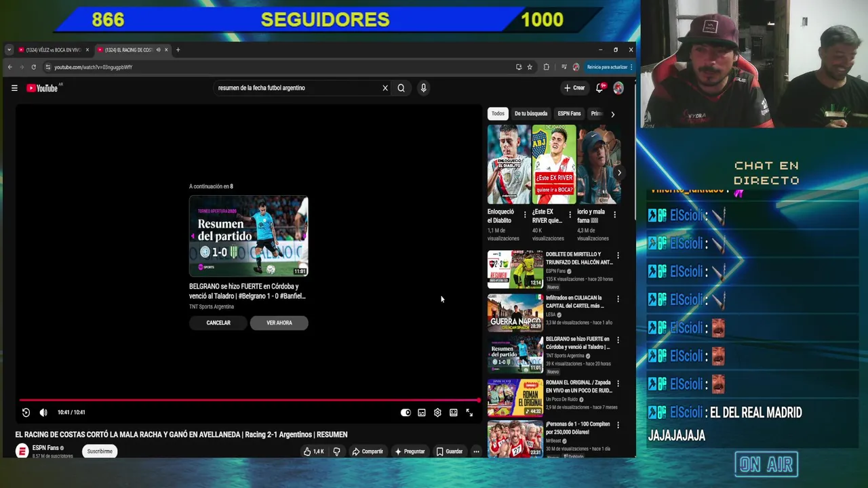Screen dimensions: 868x488
Task: Click the Crear button
Action: point(574,88)
